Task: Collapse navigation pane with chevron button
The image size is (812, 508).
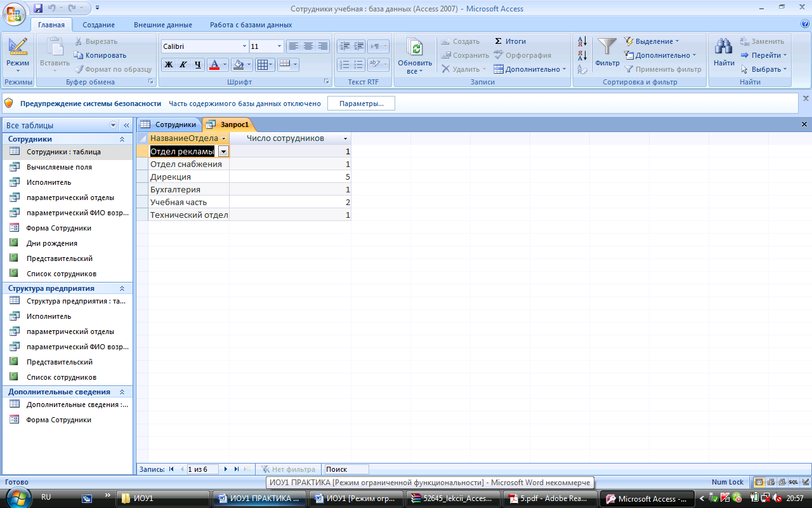Action: (x=126, y=126)
